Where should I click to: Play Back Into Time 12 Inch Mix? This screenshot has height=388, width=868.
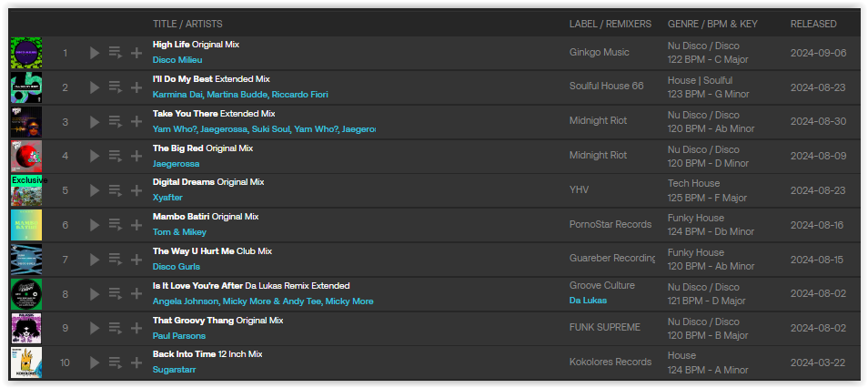[95, 362]
